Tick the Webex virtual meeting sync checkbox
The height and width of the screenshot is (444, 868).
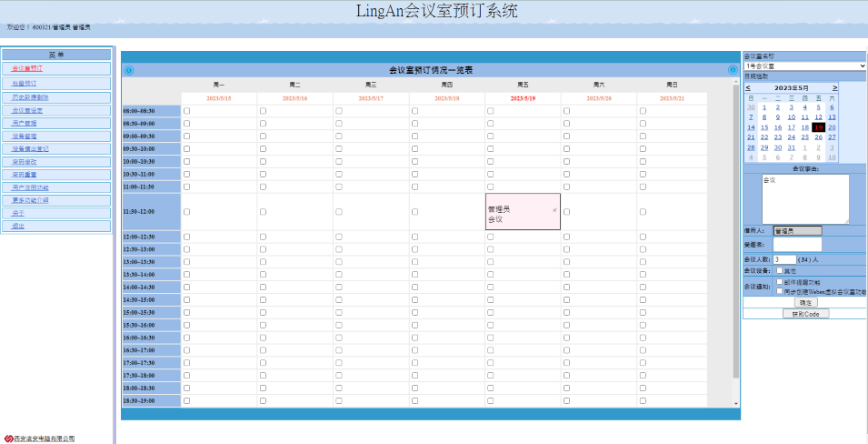pyautogui.click(x=779, y=292)
